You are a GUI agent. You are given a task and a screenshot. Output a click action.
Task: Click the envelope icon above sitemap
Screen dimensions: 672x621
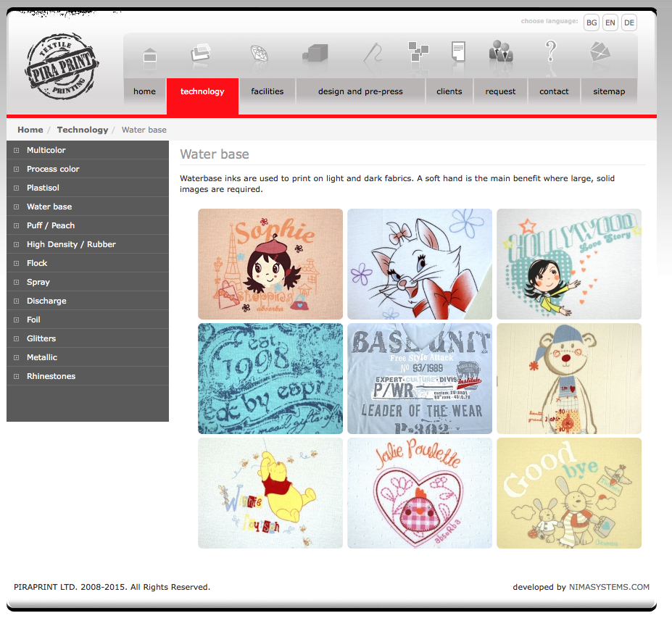coord(600,53)
